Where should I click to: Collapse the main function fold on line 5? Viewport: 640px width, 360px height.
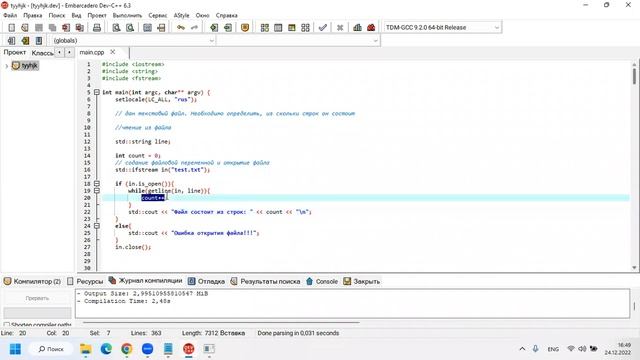tap(97, 93)
